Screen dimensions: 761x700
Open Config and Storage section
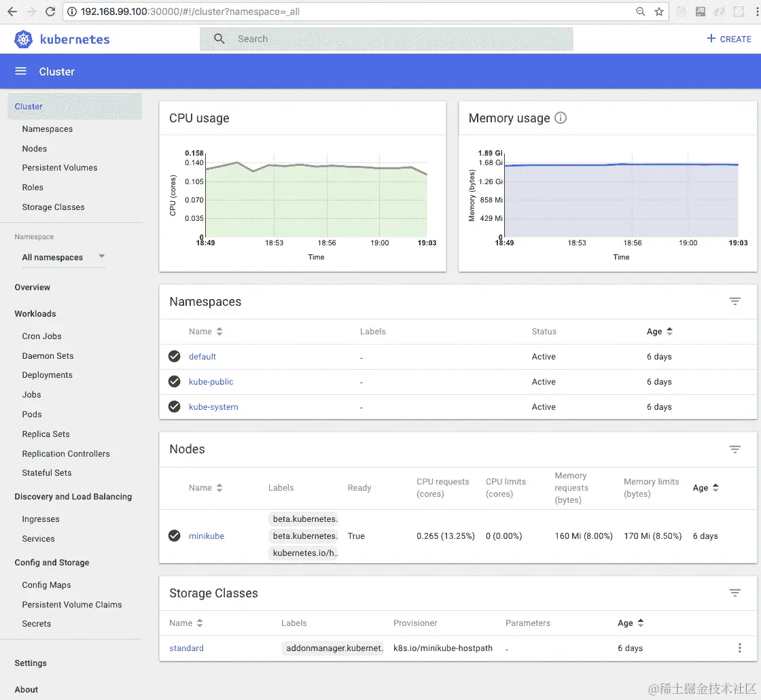click(x=52, y=563)
